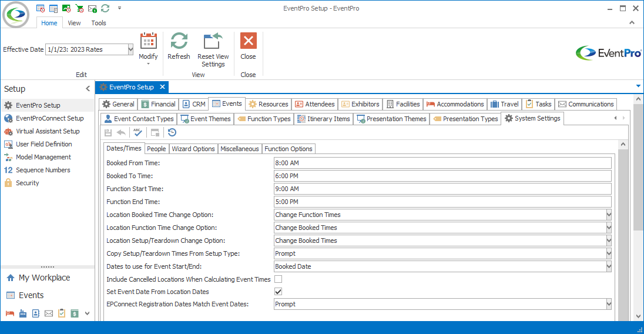Close the EventPro Setup document tab
This screenshot has height=334, width=644.
pyautogui.click(x=163, y=87)
